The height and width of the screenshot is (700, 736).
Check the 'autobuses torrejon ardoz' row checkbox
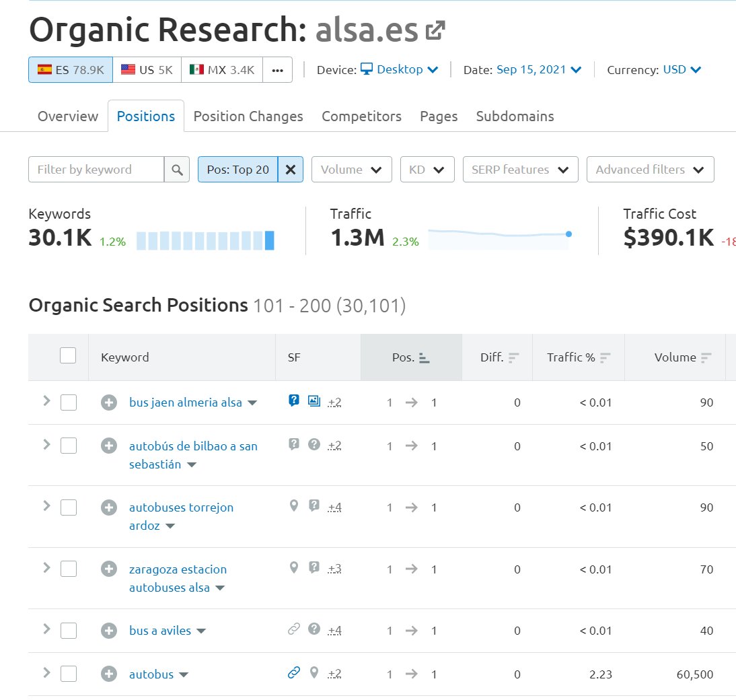pyautogui.click(x=69, y=507)
